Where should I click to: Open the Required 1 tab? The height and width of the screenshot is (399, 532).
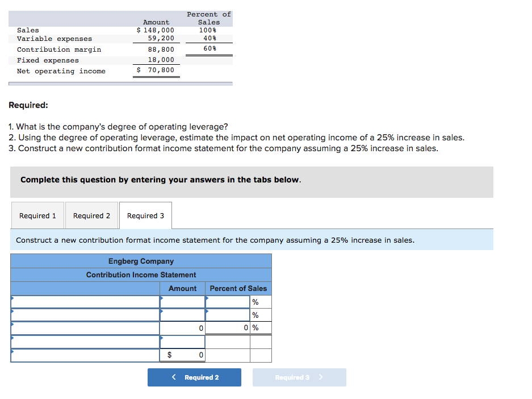click(x=37, y=215)
